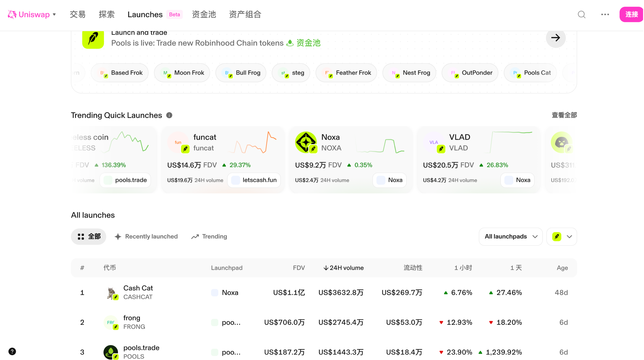
Task: Click the funcat sparkline chart
Action: 253,142
